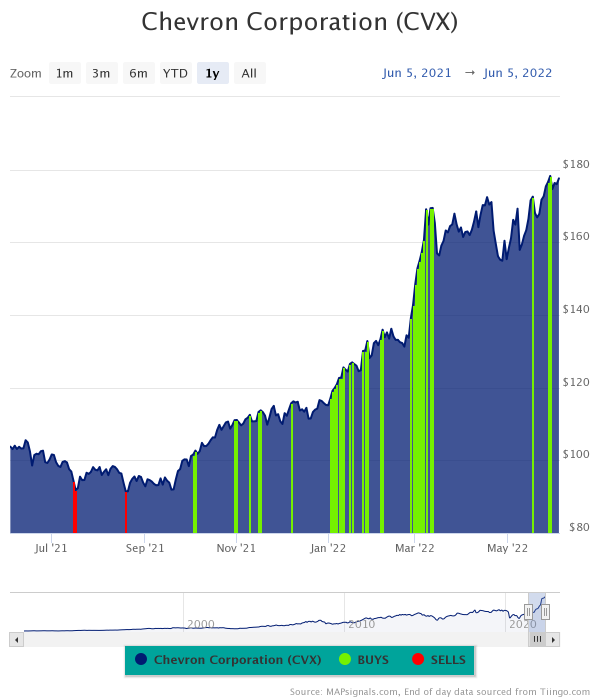Choose the 6m zoom option
The height and width of the screenshot is (700, 600).
click(138, 73)
